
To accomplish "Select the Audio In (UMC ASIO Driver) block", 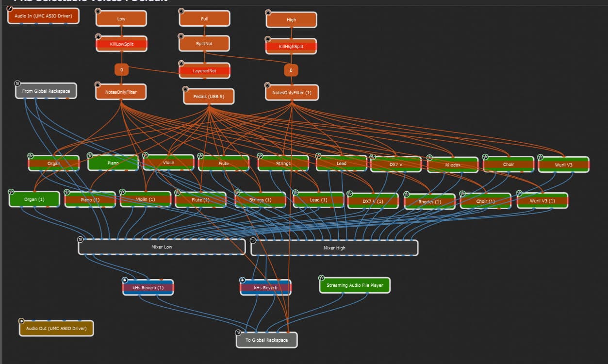I will point(43,16).
